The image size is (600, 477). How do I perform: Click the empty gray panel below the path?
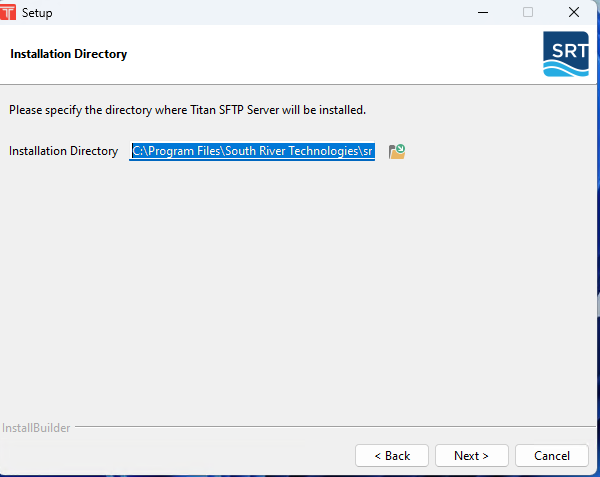[300, 290]
